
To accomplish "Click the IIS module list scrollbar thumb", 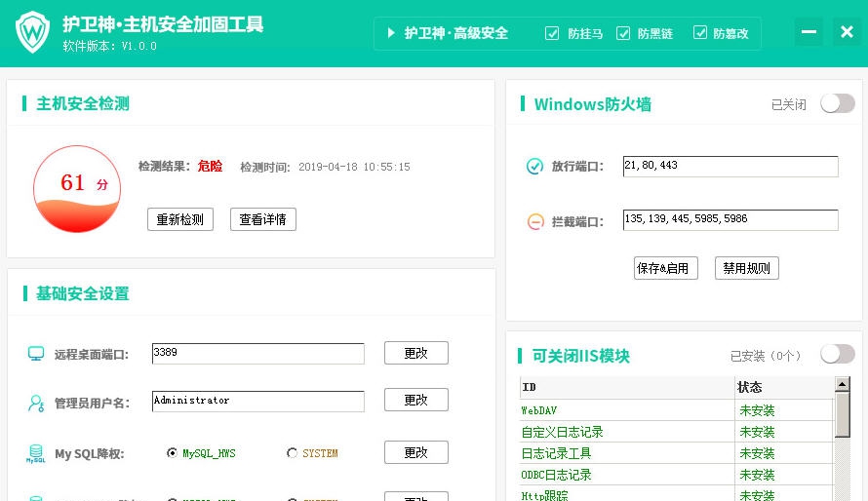I will click(842, 414).
